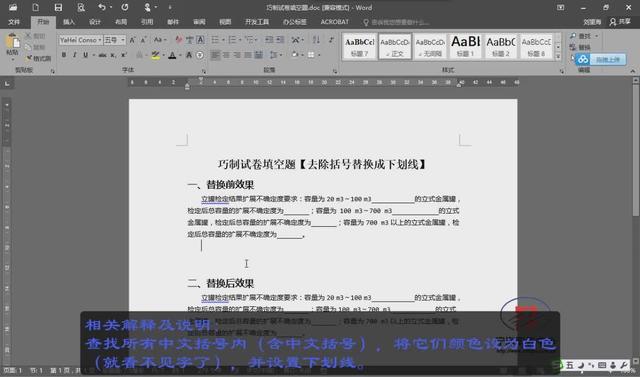The height and width of the screenshot is (377, 640).
Task: Toggle bold formatting
Action: click(64, 55)
